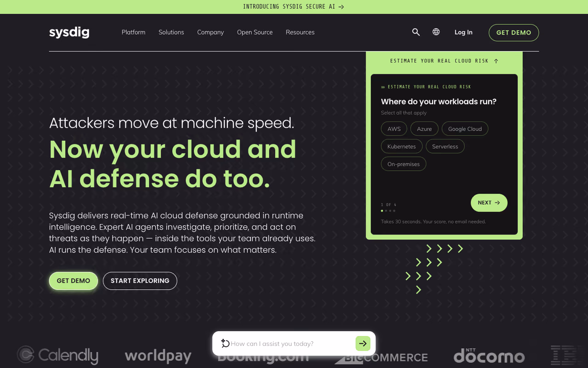Click the header GET DEMO button
This screenshot has width=588, height=368.
click(x=514, y=33)
